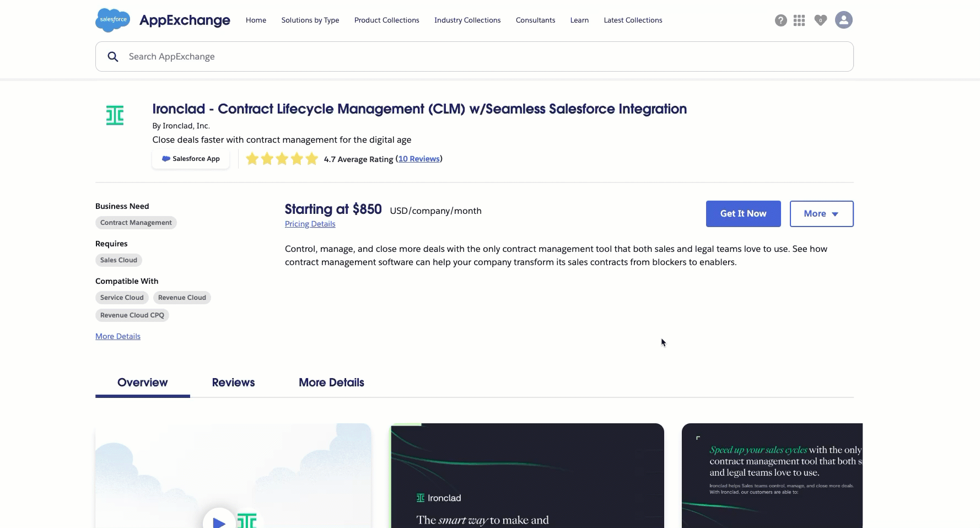Click the Salesforce App badge
Screen dimensions: 980x528
click(x=191, y=159)
